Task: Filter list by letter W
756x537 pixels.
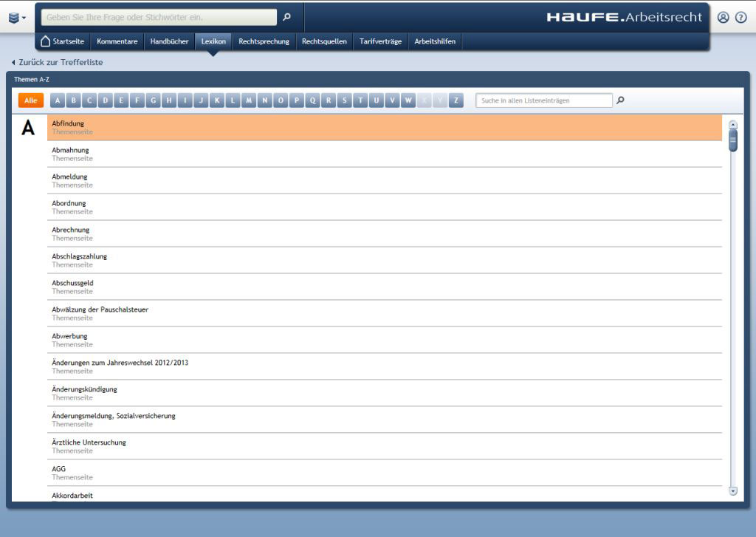Action: pos(408,100)
